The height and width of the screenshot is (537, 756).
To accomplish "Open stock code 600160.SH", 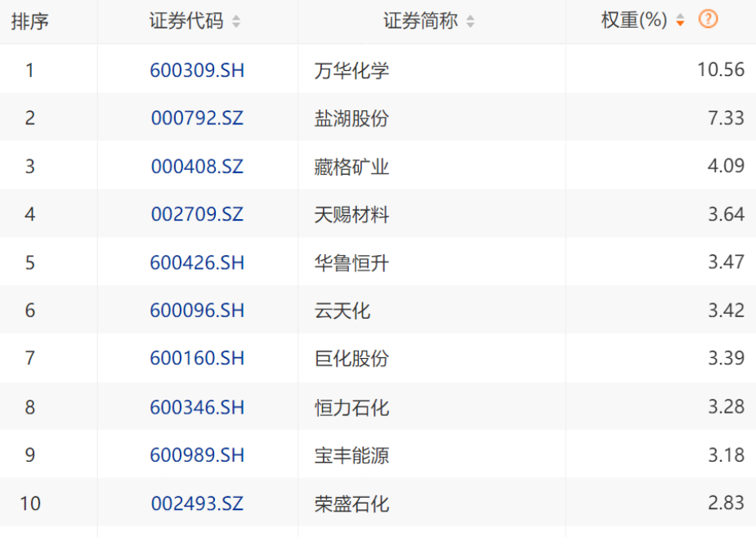I will [197, 358].
